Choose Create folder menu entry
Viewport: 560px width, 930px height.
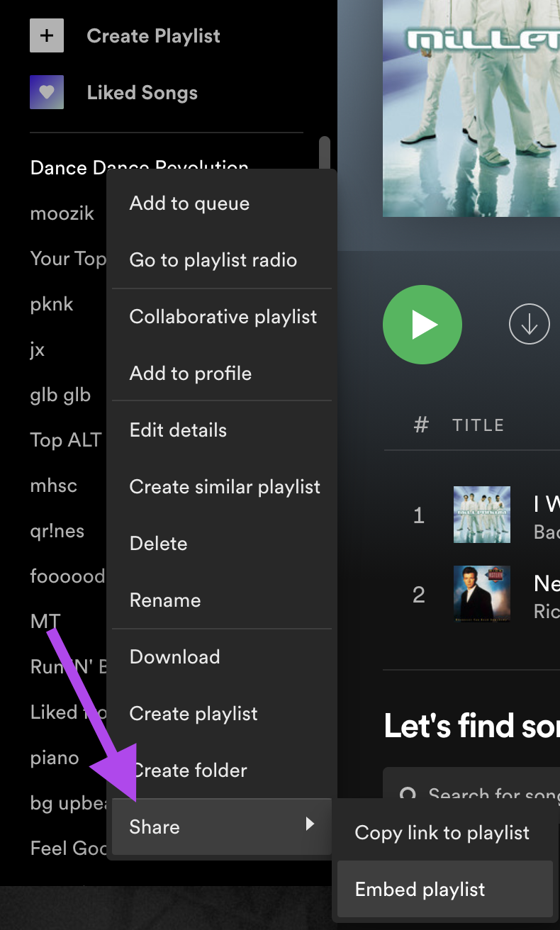tap(222, 771)
